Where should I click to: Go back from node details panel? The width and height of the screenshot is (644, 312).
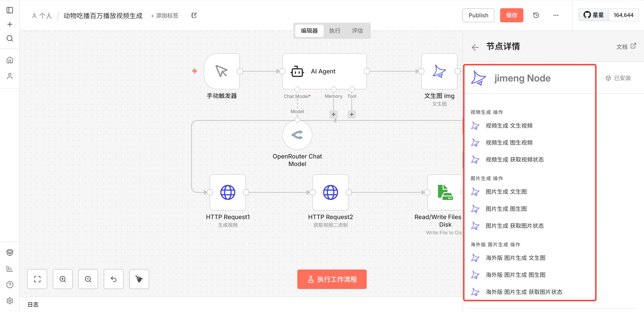[475, 47]
